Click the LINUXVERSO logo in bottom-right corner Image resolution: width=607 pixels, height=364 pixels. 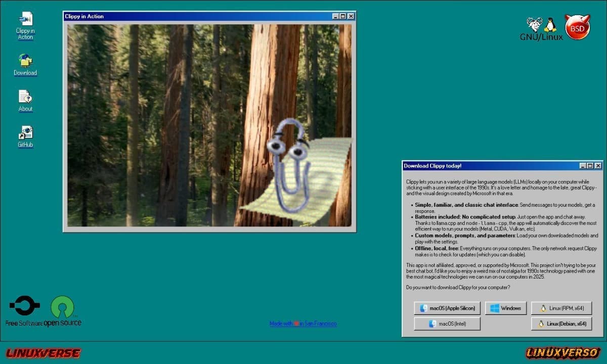point(561,353)
